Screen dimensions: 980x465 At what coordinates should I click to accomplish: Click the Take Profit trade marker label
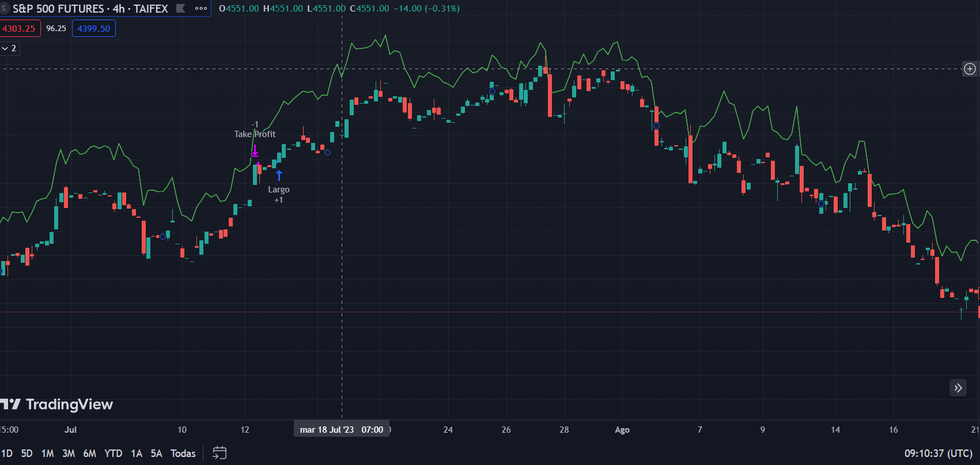tap(255, 134)
